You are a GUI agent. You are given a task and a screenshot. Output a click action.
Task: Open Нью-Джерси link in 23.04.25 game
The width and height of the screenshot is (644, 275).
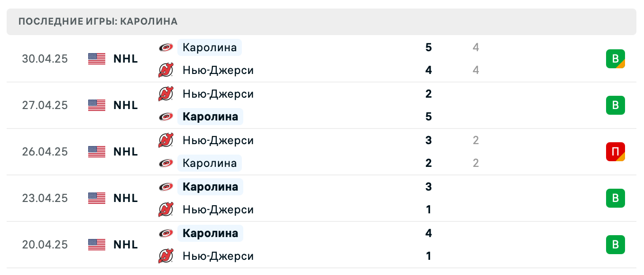pyautogui.click(x=218, y=210)
